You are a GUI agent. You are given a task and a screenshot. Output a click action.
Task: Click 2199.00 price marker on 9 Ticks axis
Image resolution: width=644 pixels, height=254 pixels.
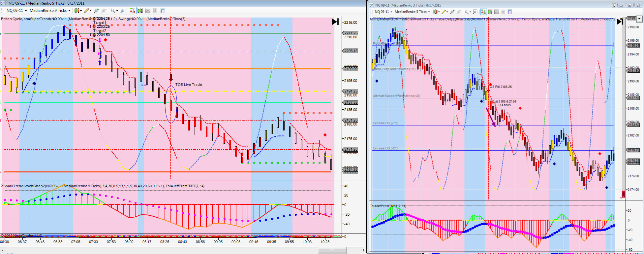coord(351,69)
